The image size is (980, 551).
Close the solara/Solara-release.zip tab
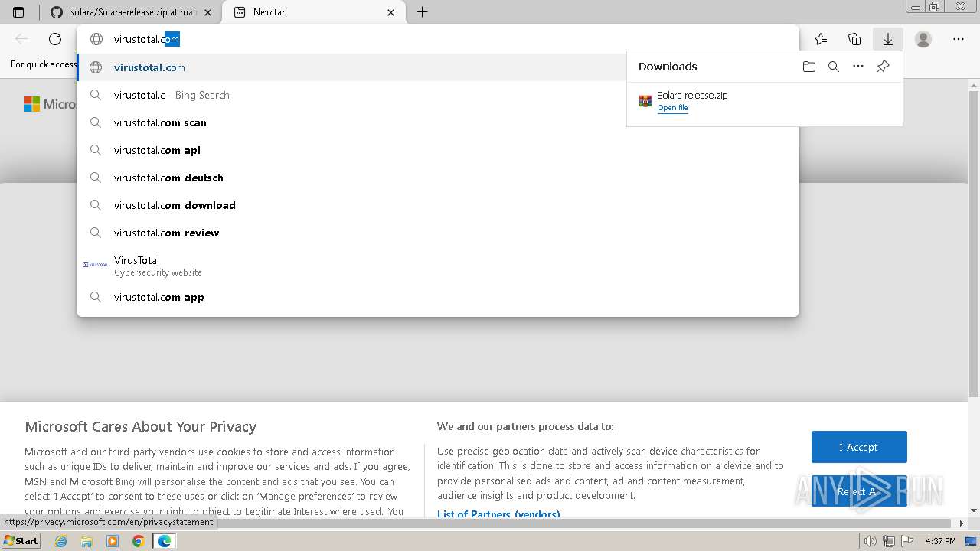tap(207, 12)
